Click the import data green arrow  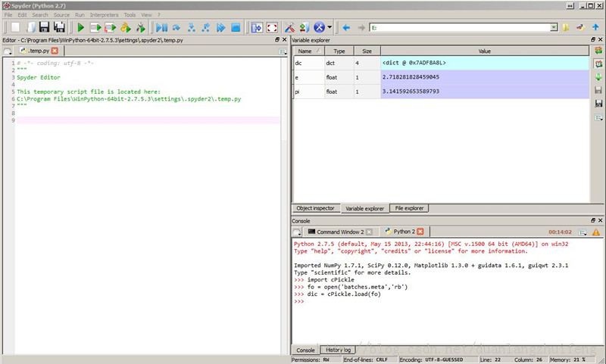(598, 76)
